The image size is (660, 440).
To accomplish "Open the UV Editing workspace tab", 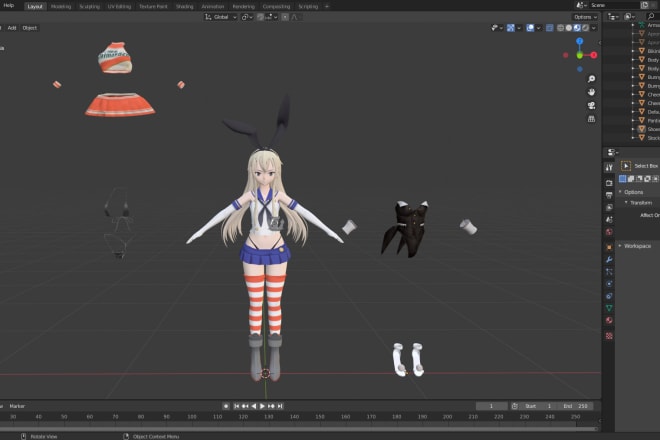I will click(x=119, y=6).
